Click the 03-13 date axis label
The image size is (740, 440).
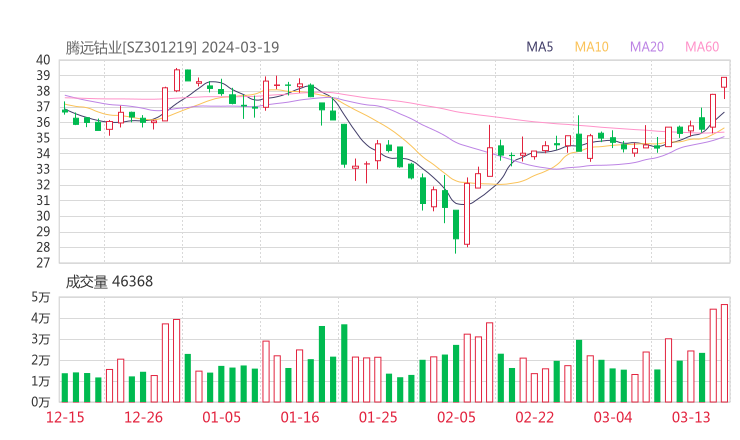691,417
